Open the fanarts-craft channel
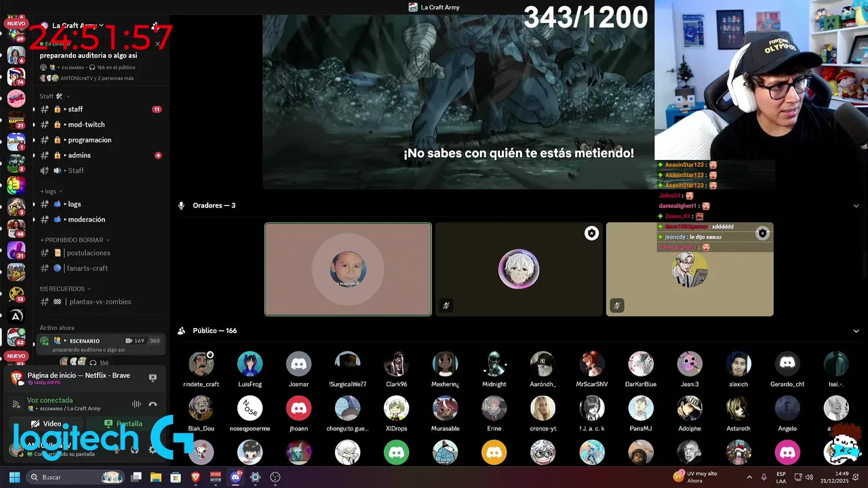The height and width of the screenshot is (488, 868). point(100,268)
